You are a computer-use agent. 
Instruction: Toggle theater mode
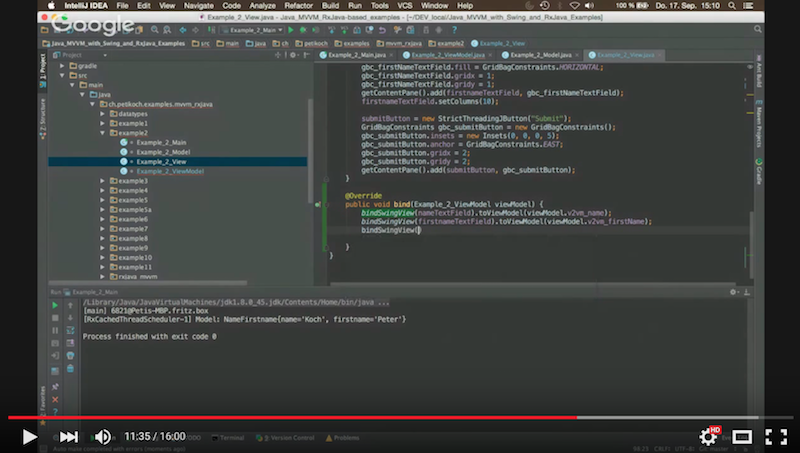[742, 437]
